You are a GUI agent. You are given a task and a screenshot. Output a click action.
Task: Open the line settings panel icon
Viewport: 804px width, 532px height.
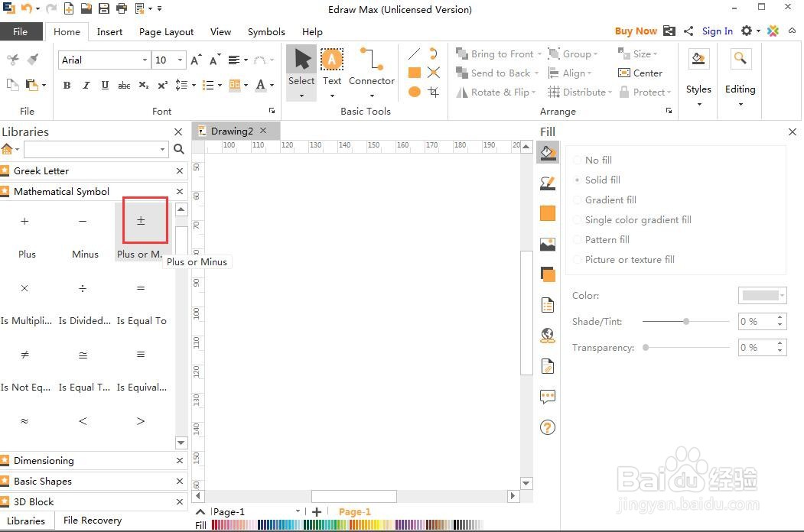click(x=548, y=183)
